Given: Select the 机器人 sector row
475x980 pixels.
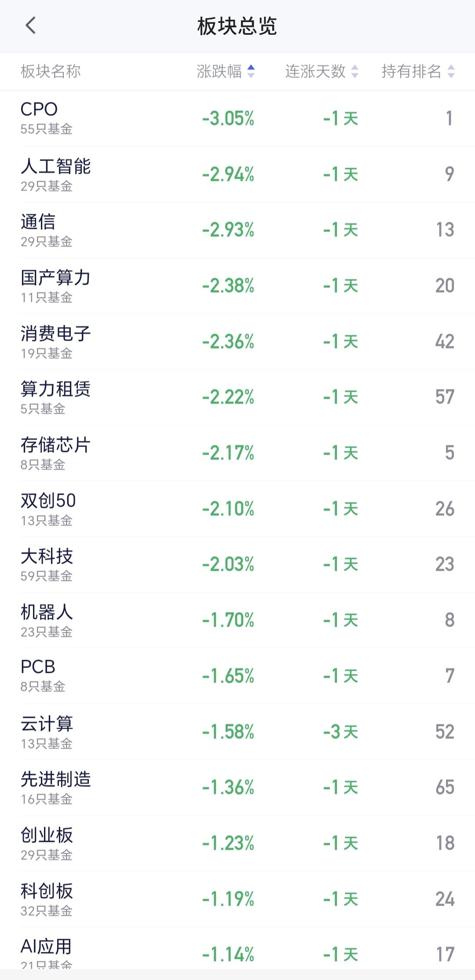Looking at the screenshot, I should [237, 620].
